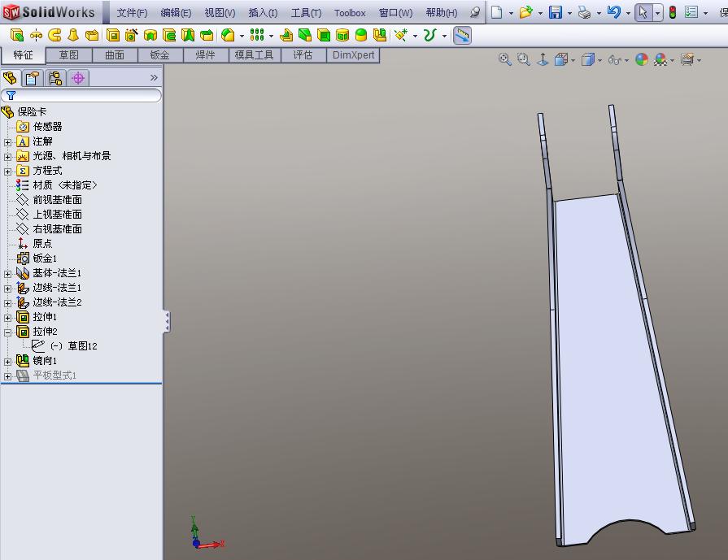
Task: Switch to the DimXpert tab
Action: (353, 55)
